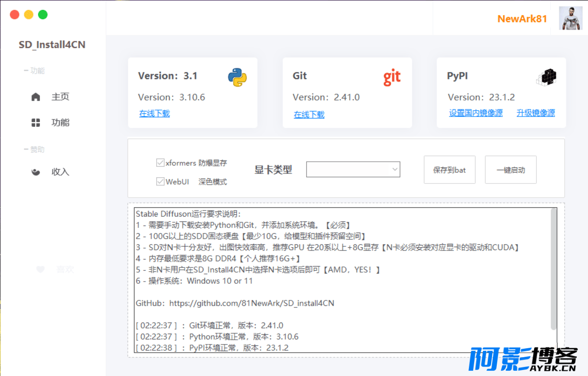Viewport: 588px width, 376px height.
Task: Click the income icon beside 收入
Action: pos(36,172)
